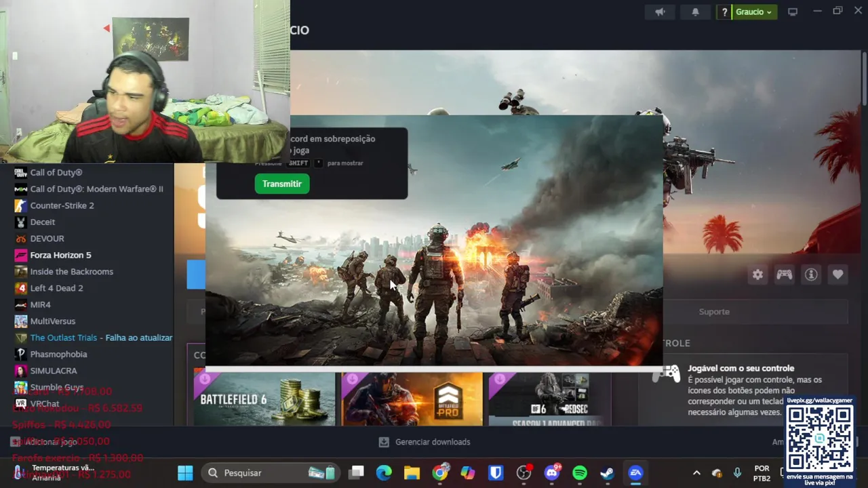Click the Counter-Strike 2 game icon

[20, 205]
